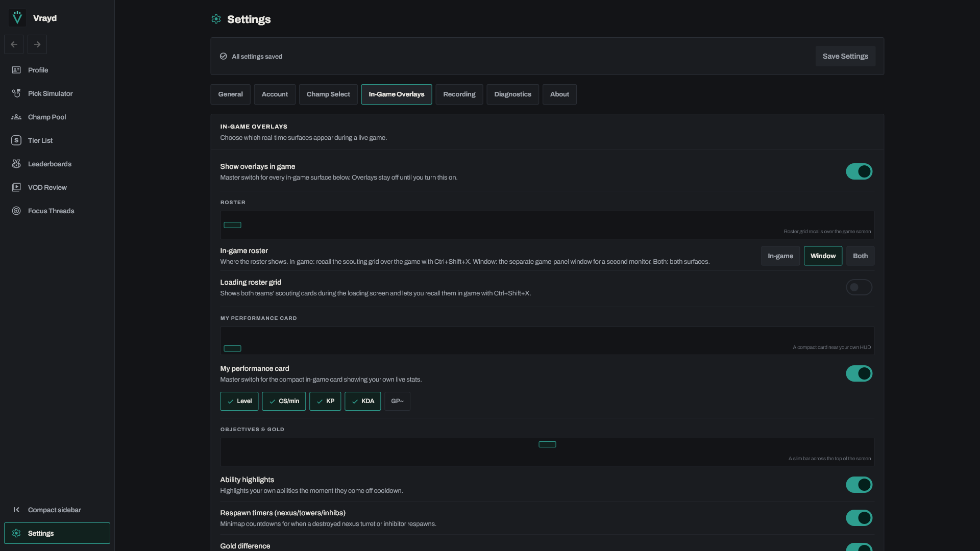
Task: Click the Settings gear icon in sidebar
Action: click(x=16, y=533)
